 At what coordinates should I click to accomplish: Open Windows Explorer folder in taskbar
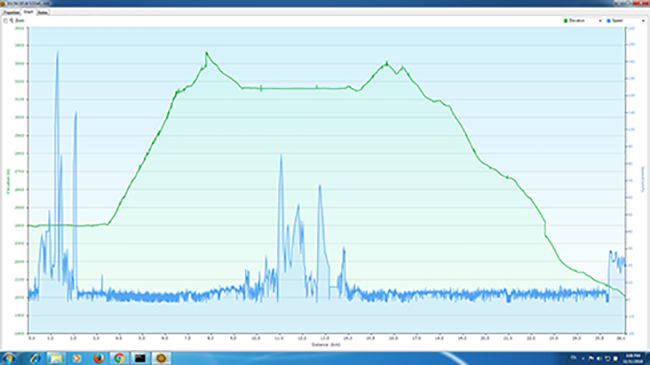click(x=56, y=358)
